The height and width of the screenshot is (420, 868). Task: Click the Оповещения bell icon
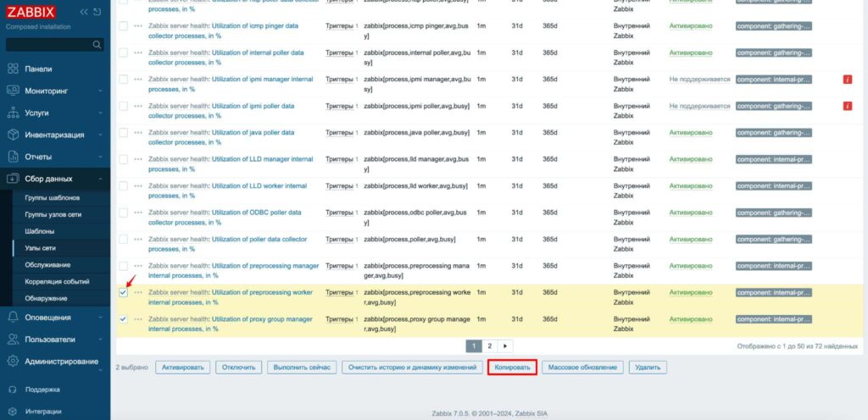tap(14, 318)
